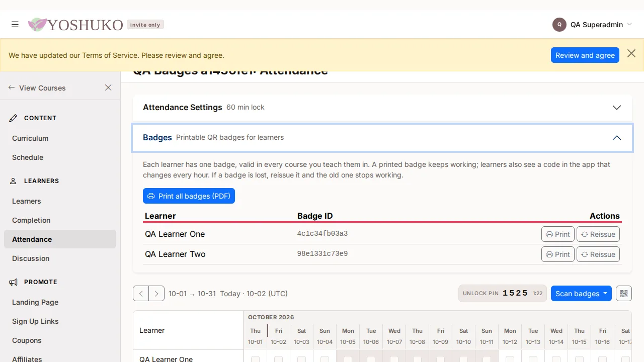Open the QR code icon button
Screen dimensions: 644x362
(624, 293)
